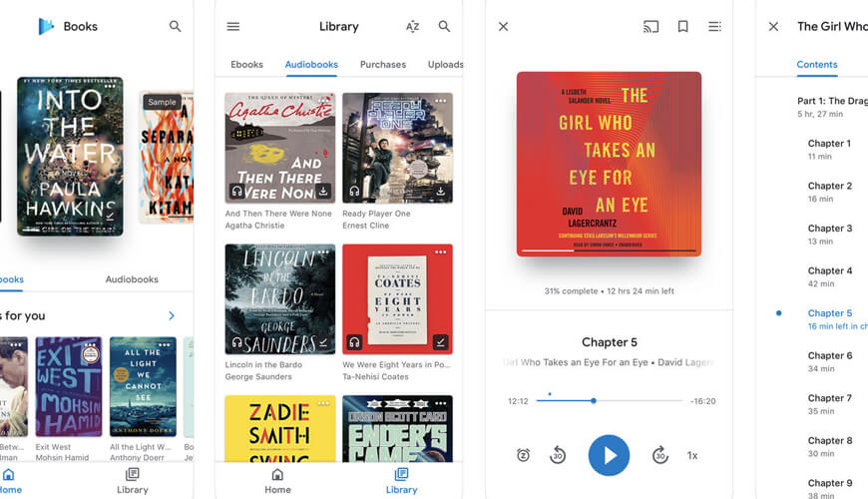Click the blue play button
Viewport: 868px width, 499px height.
(x=609, y=455)
